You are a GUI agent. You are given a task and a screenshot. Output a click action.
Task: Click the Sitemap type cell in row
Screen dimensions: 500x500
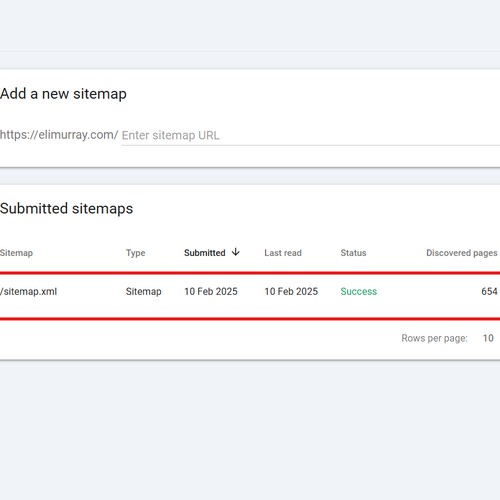coord(143,291)
